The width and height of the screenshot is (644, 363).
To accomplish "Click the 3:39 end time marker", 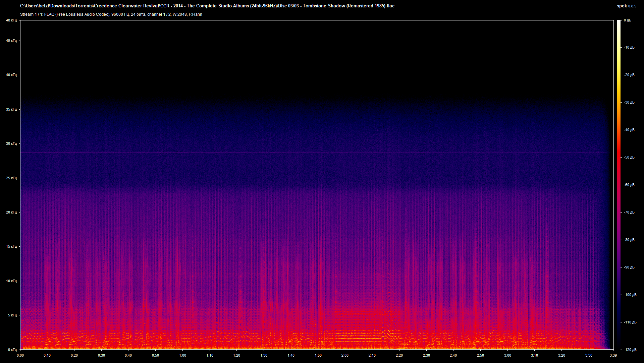I will coord(613,355).
